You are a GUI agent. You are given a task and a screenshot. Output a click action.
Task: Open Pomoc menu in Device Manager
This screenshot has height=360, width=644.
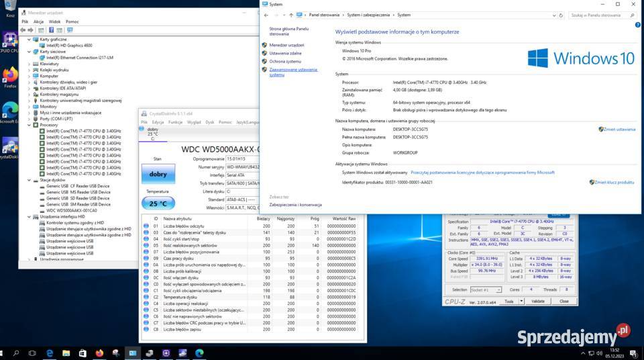click(x=72, y=21)
